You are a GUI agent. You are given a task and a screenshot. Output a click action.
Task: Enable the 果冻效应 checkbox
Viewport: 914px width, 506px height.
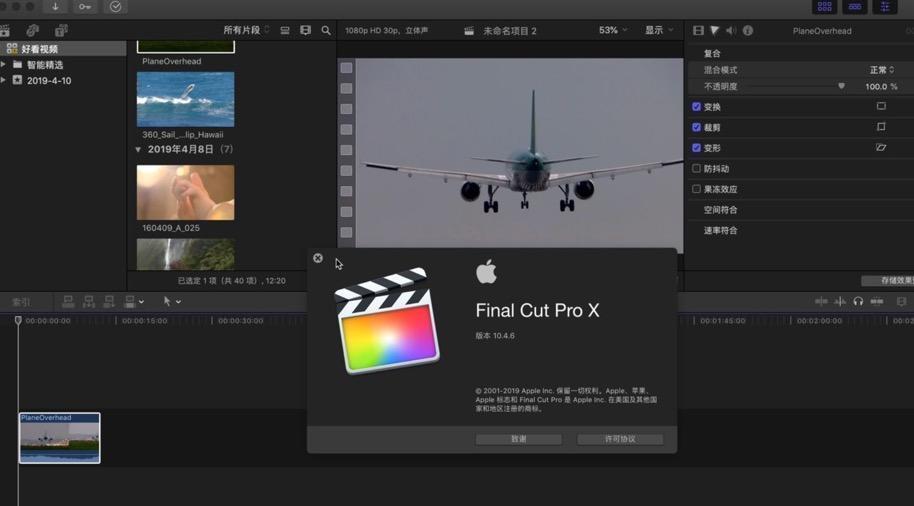[x=696, y=189]
